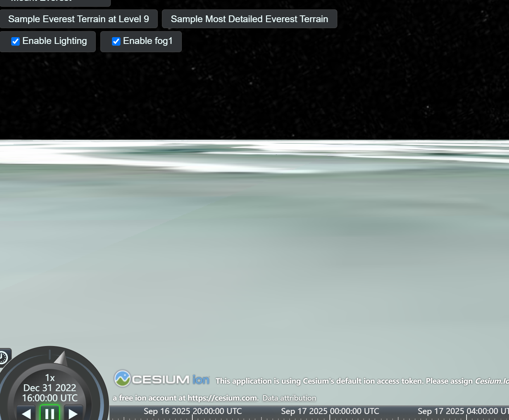This screenshot has height=420, width=509.
Task: Click Sample Everest Terrain at Level 9
Action: pyautogui.click(x=79, y=19)
